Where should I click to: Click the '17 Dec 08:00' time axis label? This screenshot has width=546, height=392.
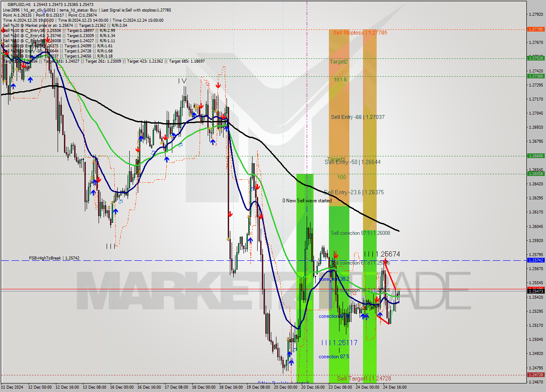coord(176,387)
